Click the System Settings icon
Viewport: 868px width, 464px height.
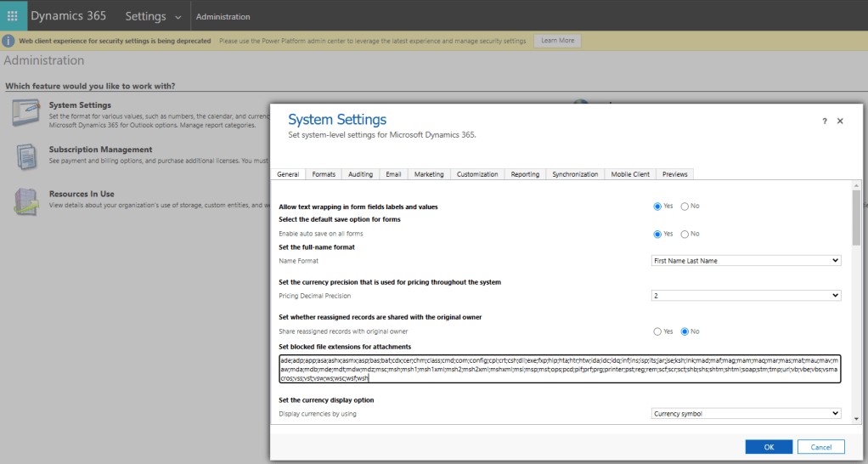pyautogui.click(x=25, y=111)
